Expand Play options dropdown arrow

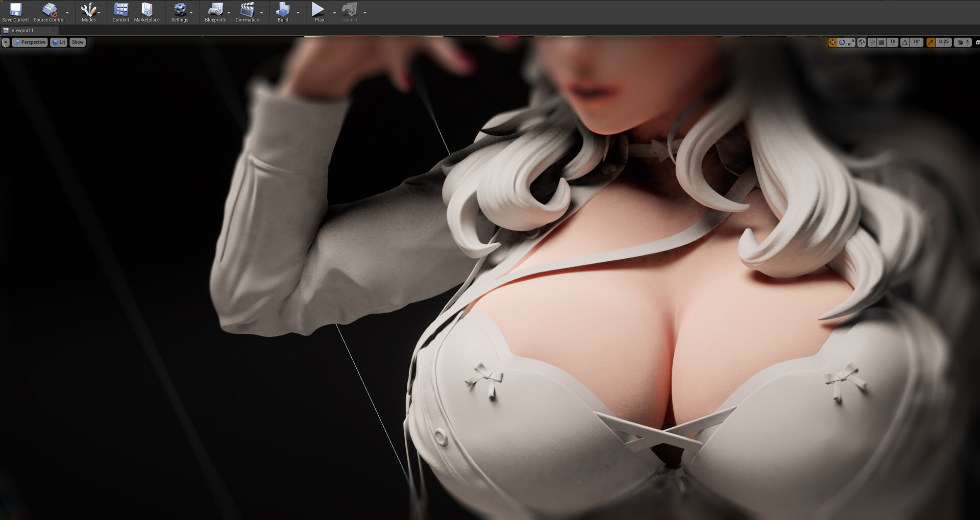click(x=334, y=12)
